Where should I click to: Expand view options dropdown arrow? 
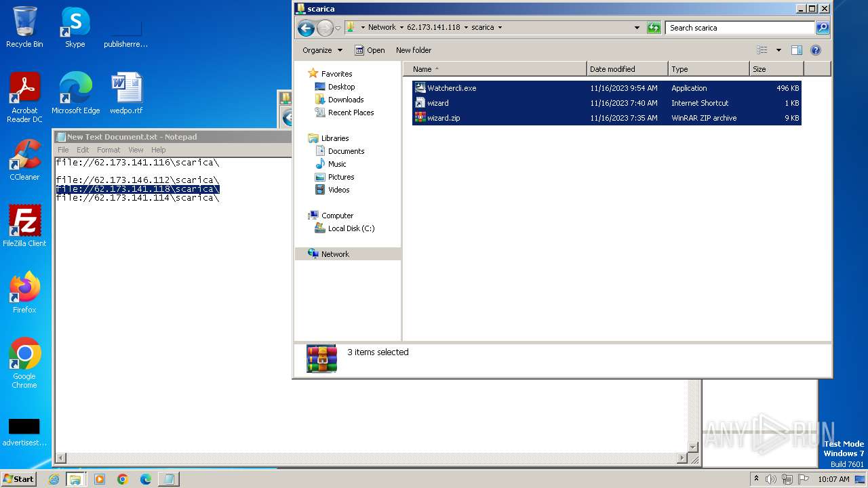(x=778, y=50)
